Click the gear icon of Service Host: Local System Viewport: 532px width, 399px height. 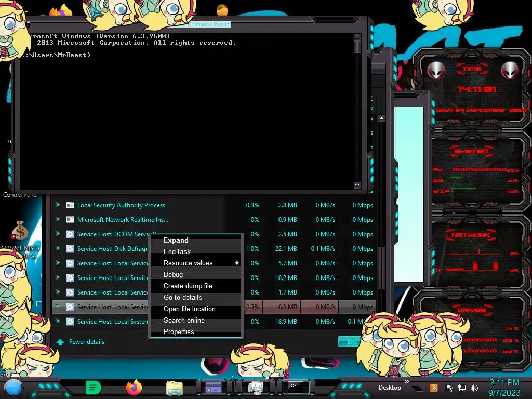70,321
